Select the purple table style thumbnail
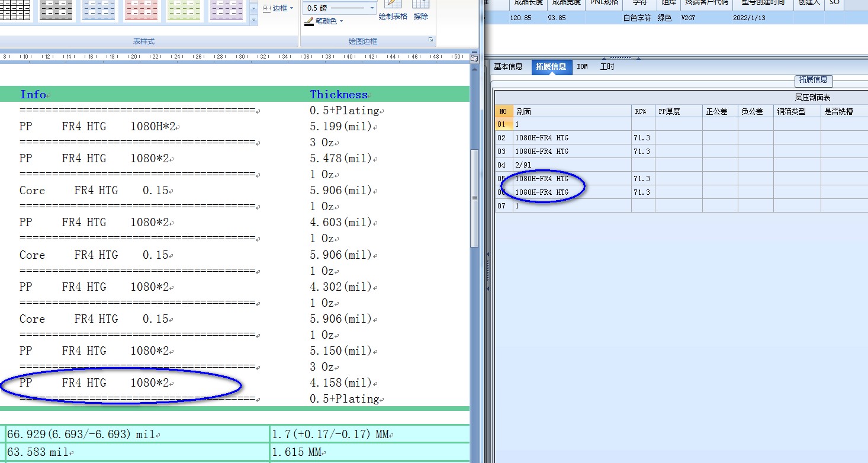 point(227,10)
